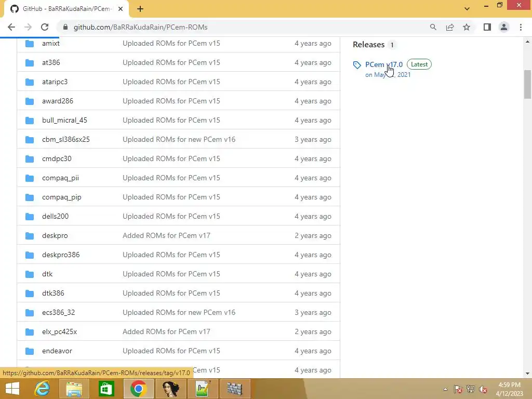Click the browser forward arrow
This screenshot has width=532, height=399.
pyautogui.click(x=28, y=27)
